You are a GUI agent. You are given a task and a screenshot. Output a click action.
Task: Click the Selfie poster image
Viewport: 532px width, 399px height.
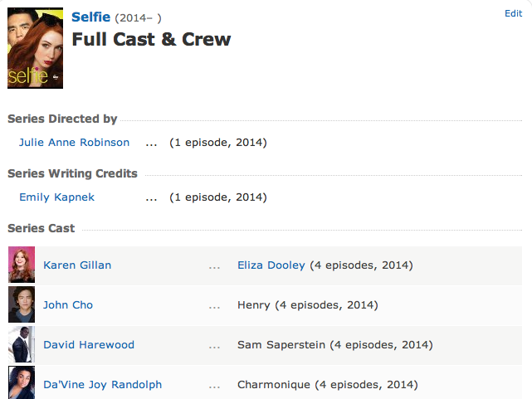coord(36,48)
